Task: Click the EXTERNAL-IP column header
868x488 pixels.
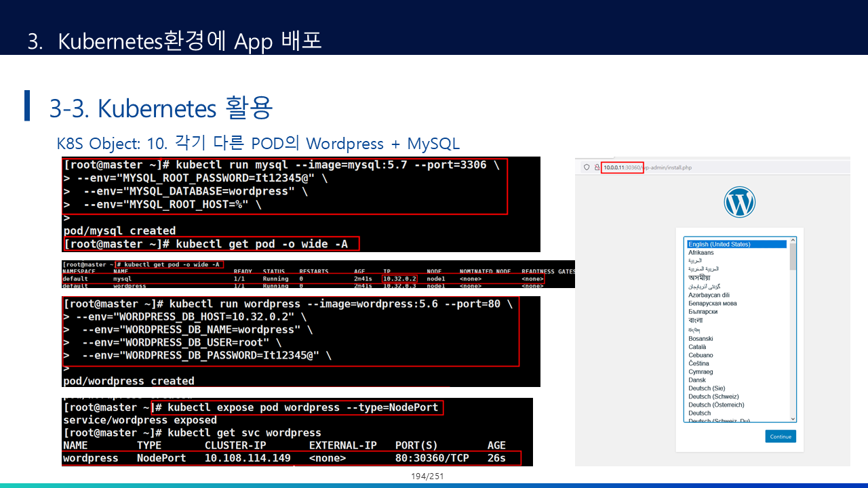Action: [x=342, y=445]
